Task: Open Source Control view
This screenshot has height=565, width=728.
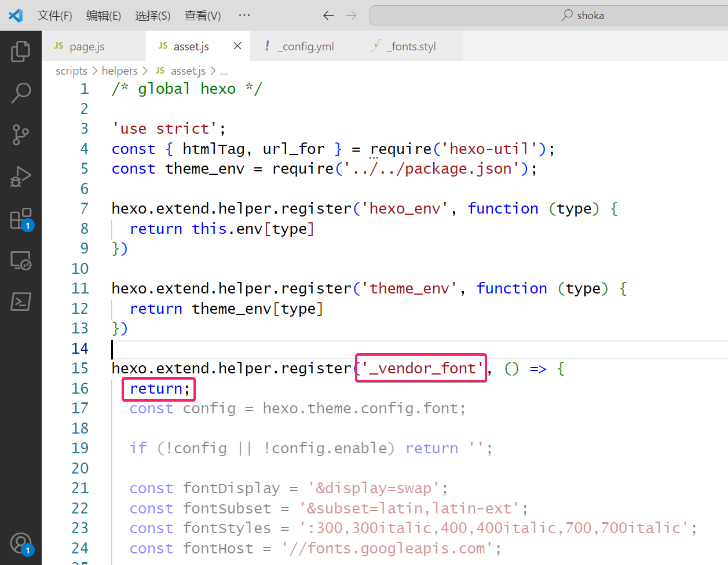Action: pyautogui.click(x=21, y=134)
